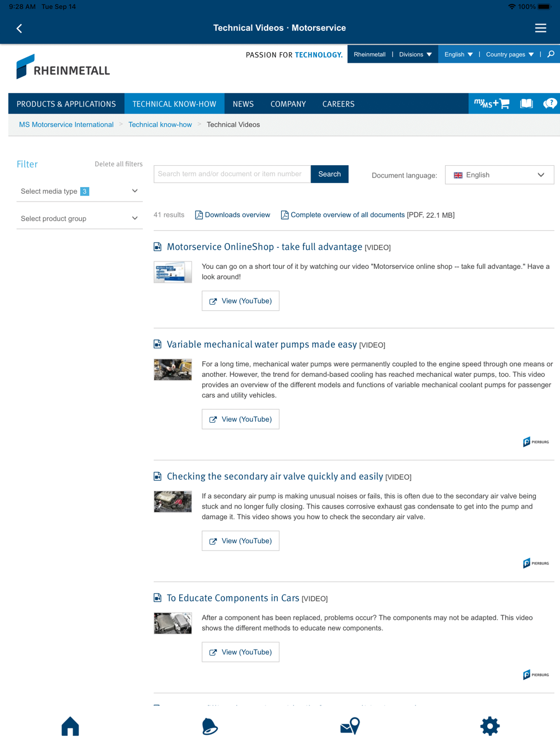Screen dimensions: 560x747
Task: Expand the Select media type filter
Action: pyautogui.click(x=80, y=191)
